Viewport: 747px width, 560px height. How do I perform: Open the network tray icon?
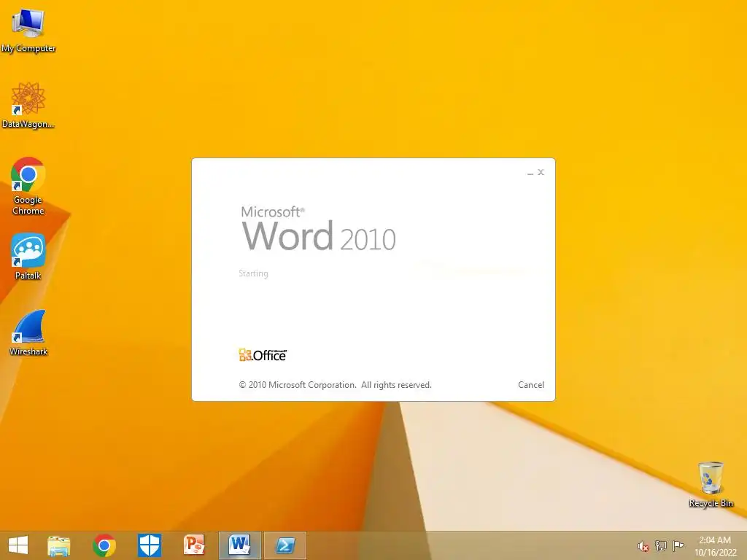(660, 545)
